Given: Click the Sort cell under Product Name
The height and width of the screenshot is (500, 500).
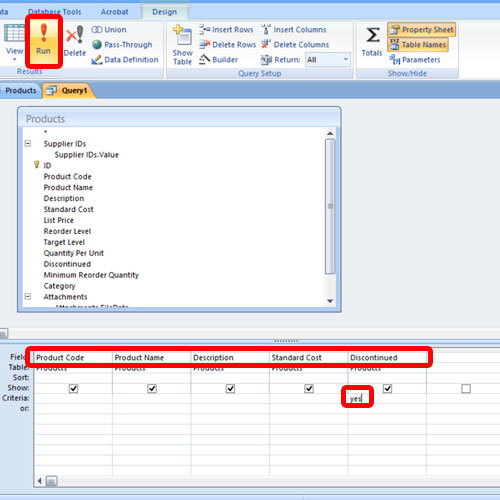Looking at the screenshot, I should click(152, 378).
